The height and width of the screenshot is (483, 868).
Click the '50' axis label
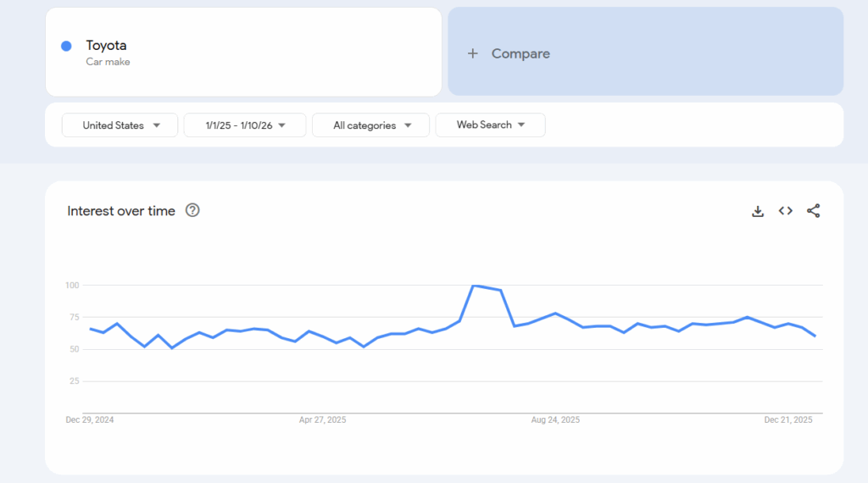(x=75, y=349)
